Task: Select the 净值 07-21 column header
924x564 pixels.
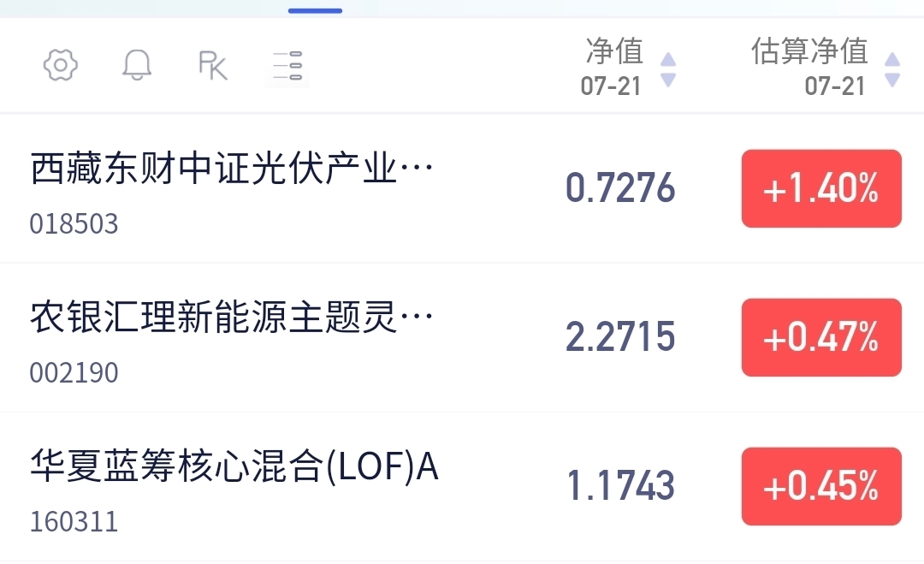Action: point(613,67)
